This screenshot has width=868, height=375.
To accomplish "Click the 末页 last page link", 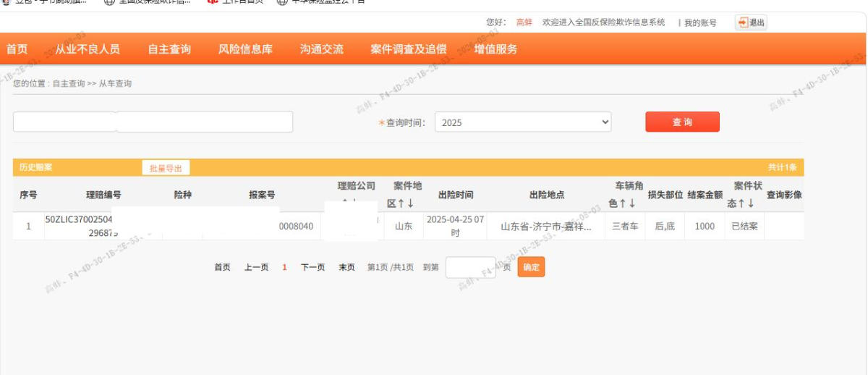I will (x=347, y=267).
